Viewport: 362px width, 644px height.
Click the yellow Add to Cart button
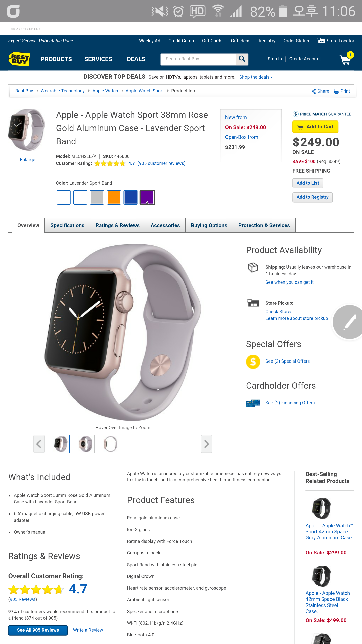(315, 127)
